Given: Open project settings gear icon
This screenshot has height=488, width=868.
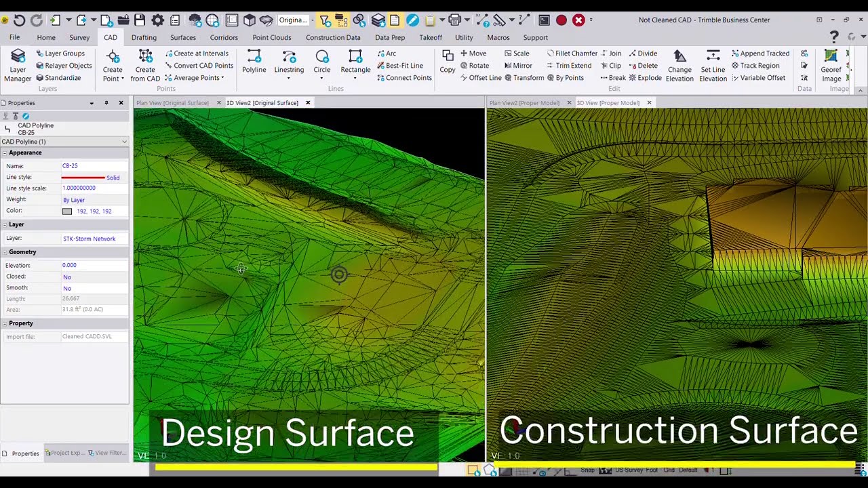Looking at the screenshot, I should coord(157,20).
